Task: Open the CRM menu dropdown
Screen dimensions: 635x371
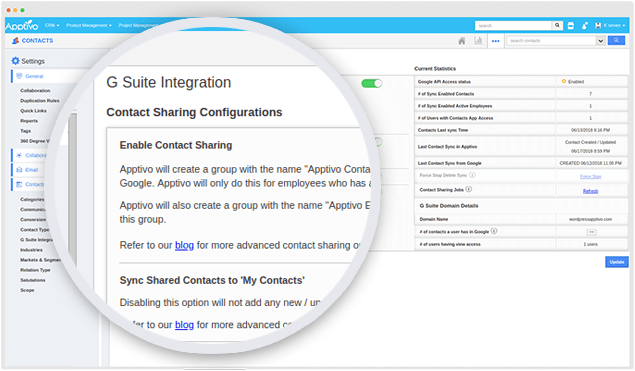Action: click(52, 25)
